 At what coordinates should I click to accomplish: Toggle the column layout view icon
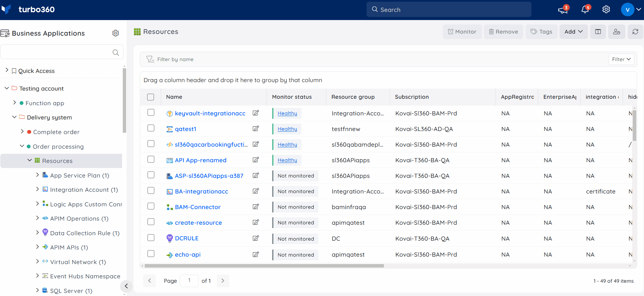[598, 32]
